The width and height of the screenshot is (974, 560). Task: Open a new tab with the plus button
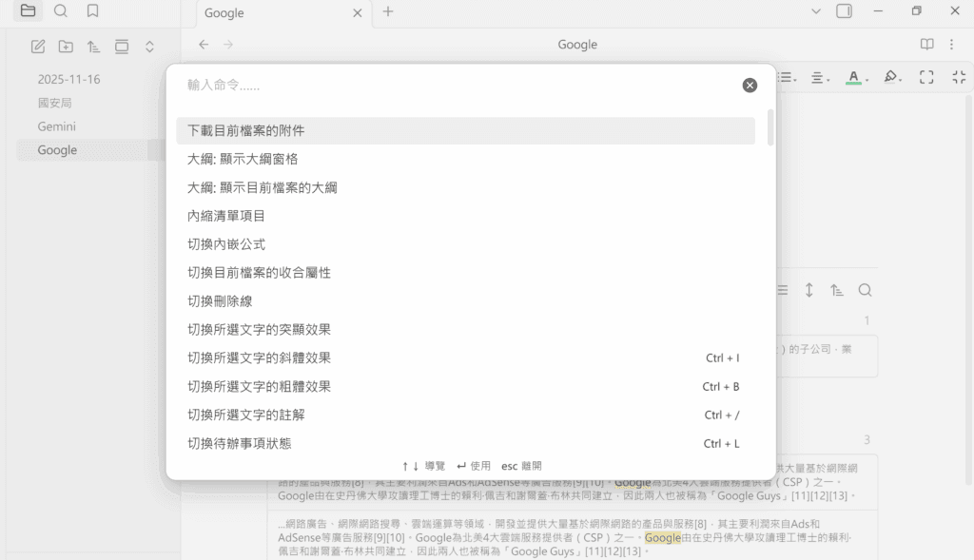[387, 11]
